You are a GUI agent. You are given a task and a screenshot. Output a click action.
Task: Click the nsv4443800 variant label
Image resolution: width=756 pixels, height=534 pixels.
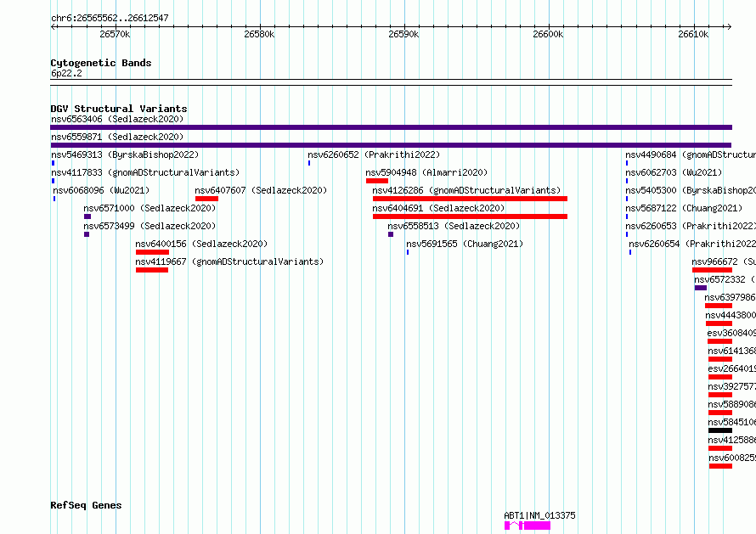click(x=731, y=315)
